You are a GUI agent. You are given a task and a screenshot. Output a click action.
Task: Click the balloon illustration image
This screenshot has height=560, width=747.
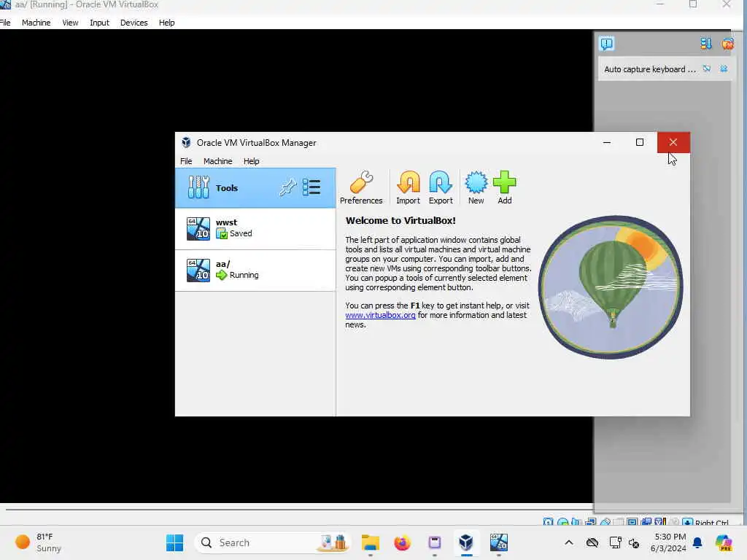tap(611, 287)
